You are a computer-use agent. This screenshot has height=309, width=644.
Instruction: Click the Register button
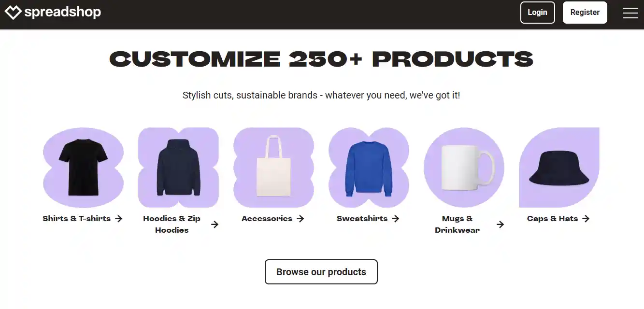tap(585, 13)
